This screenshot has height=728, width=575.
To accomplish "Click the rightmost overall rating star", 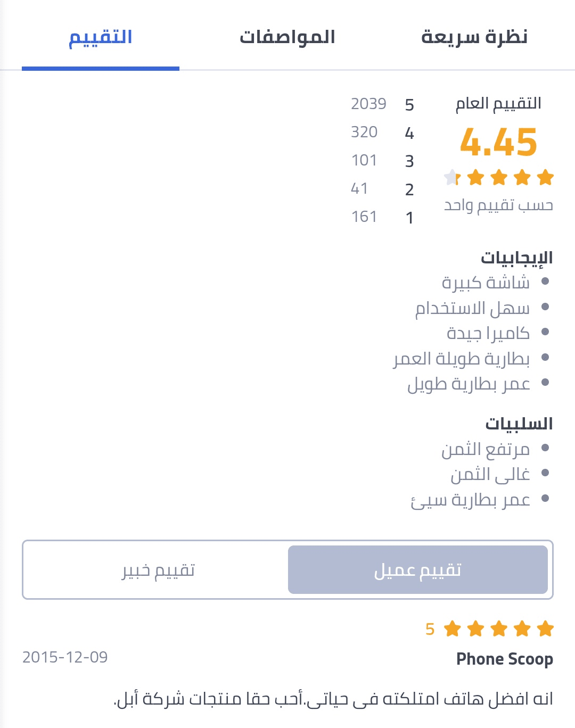I will tap(545, 177).
